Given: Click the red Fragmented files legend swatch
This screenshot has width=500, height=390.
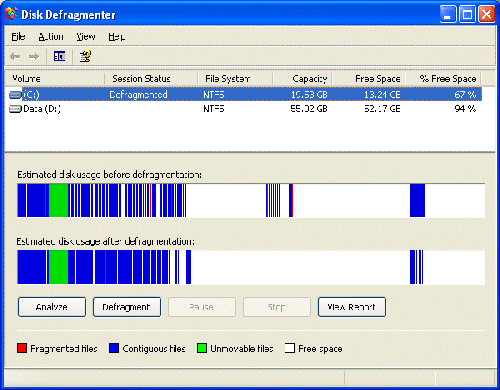Looking at the screenshot, I should pos(22,348).
